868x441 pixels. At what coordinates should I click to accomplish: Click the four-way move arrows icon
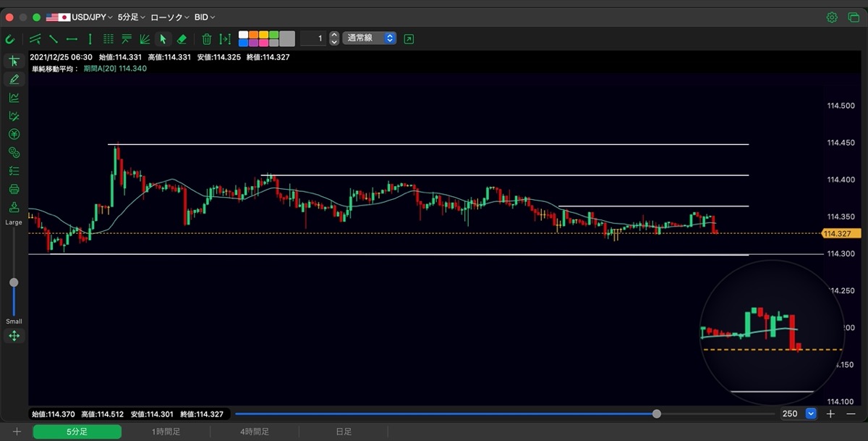[14, 336]
